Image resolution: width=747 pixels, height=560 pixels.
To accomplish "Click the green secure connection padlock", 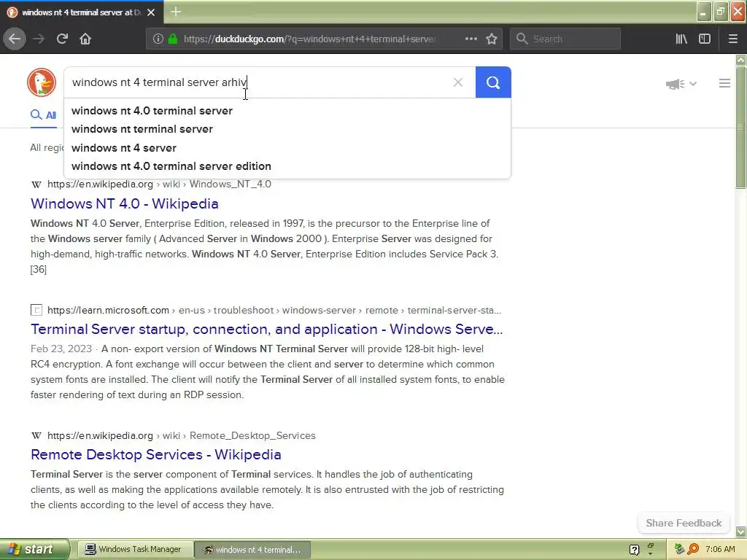I will click(173, 39).
